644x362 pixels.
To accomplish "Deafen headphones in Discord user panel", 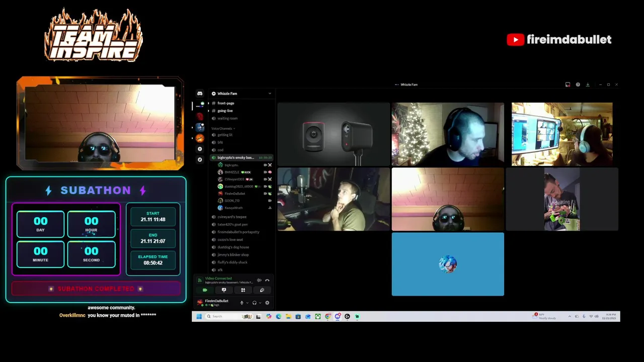I will tap(254, 303).
